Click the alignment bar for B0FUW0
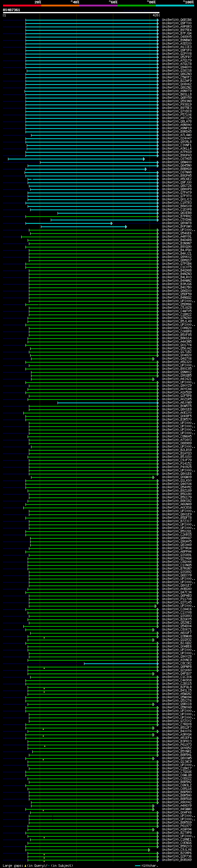The height and width of the screenshot is (868, 197). (x=84, y=226)
